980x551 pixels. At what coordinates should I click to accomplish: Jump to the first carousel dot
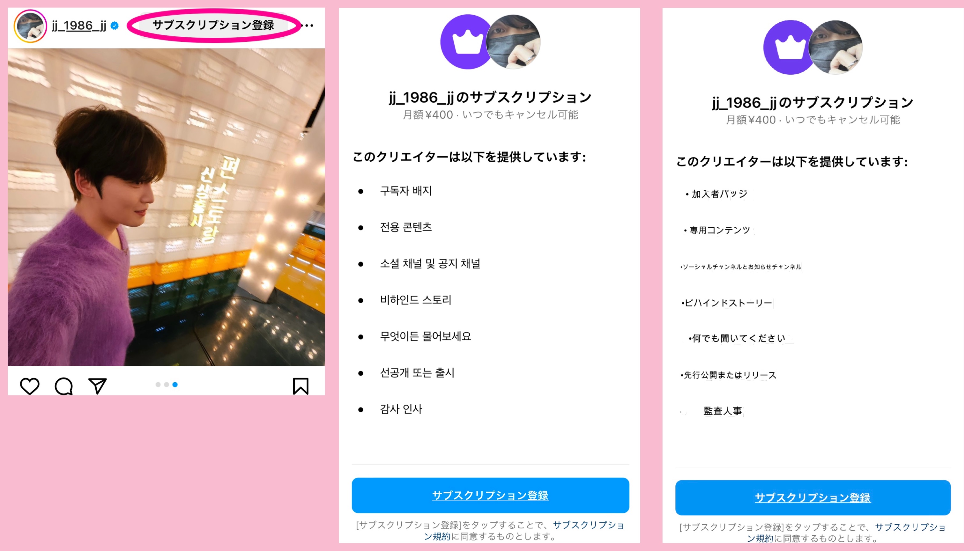158,385
